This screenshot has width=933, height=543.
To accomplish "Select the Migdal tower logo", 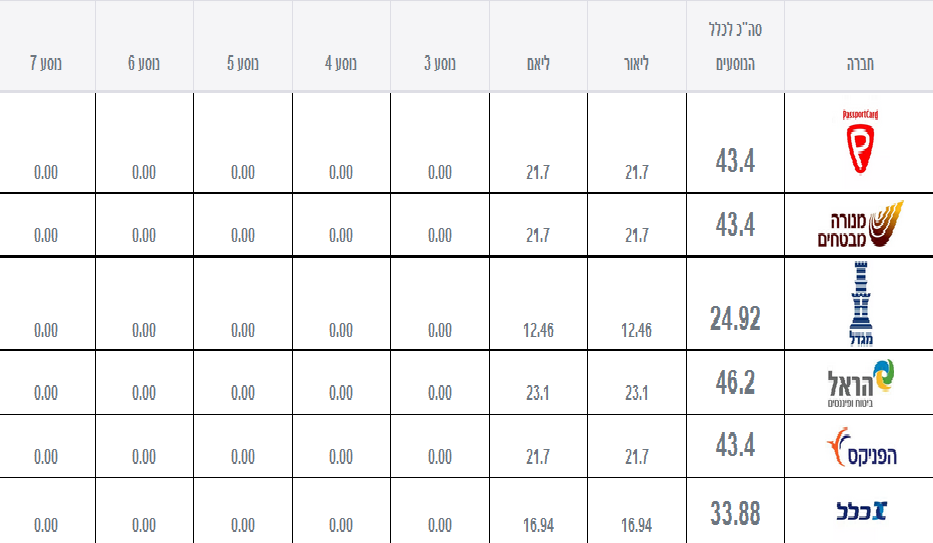I will 860,304.
